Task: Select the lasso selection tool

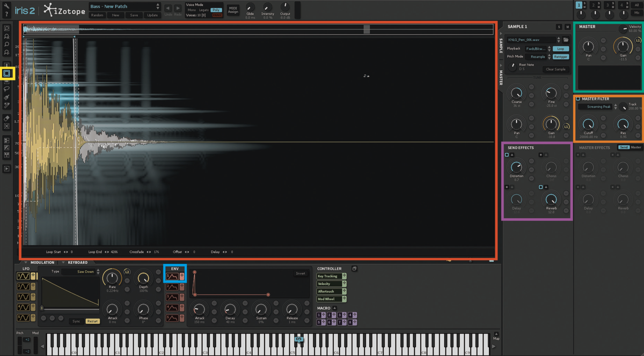Action: 6,90
